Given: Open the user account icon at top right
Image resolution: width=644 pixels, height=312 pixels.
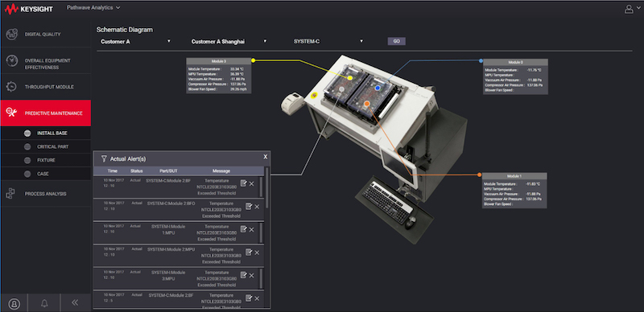Looking at the screenshot, I should click(629, 9).
